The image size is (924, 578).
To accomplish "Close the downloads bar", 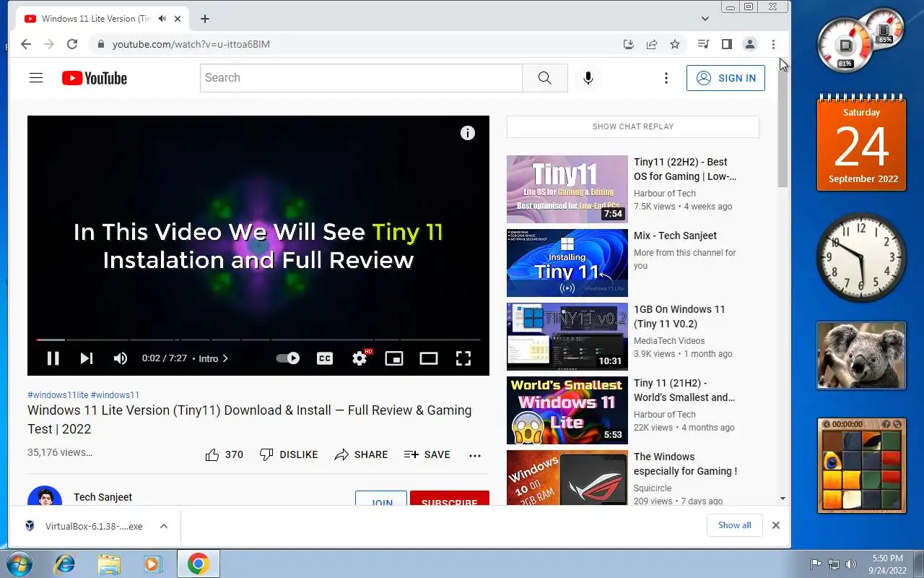I will pyautogui.click(x=776, y=525).
